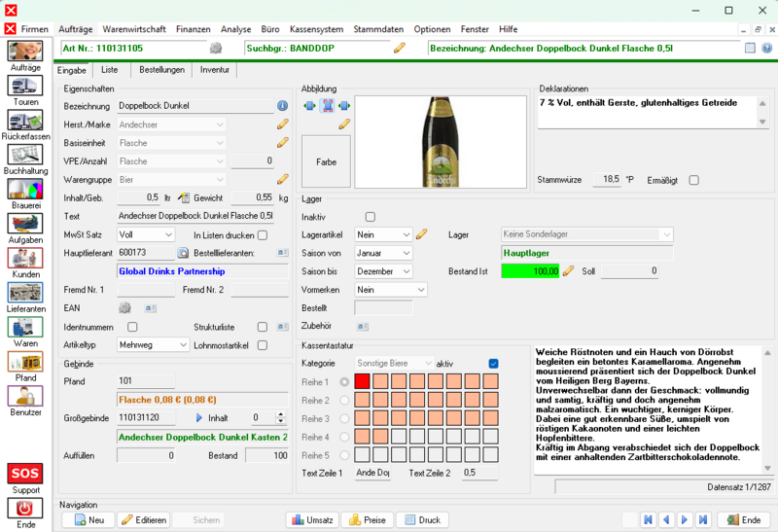Enable the Ermäßigt checkbox
This screenshot has width=778, height=532.
693,180
